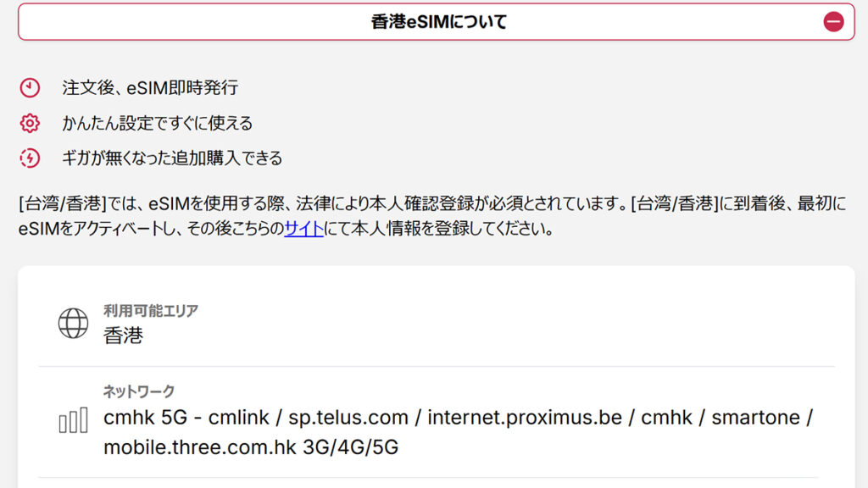
Task: Click the かんたん設定ですぐに使える text
Action: pyautogui.click(x=157, y=124)
